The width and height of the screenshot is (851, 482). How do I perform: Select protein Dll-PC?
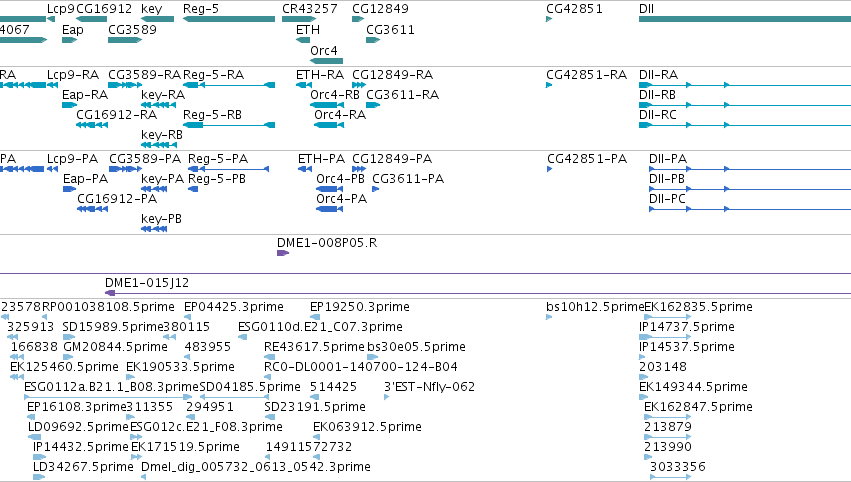[668, 199]
